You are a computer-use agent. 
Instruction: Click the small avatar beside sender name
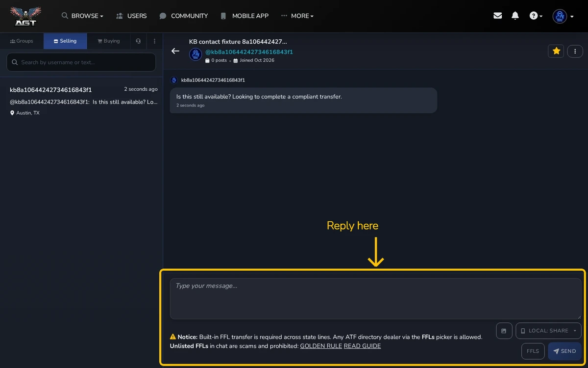tap(174, 80)
